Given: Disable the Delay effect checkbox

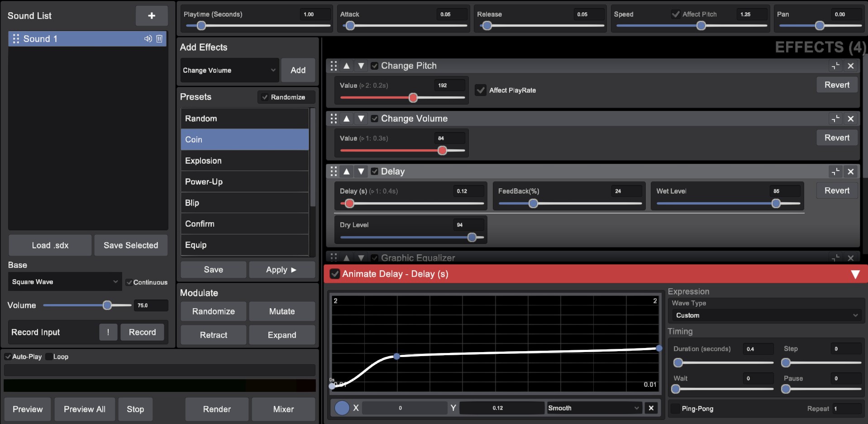Looking at the screenshot, I should point(375,172).
